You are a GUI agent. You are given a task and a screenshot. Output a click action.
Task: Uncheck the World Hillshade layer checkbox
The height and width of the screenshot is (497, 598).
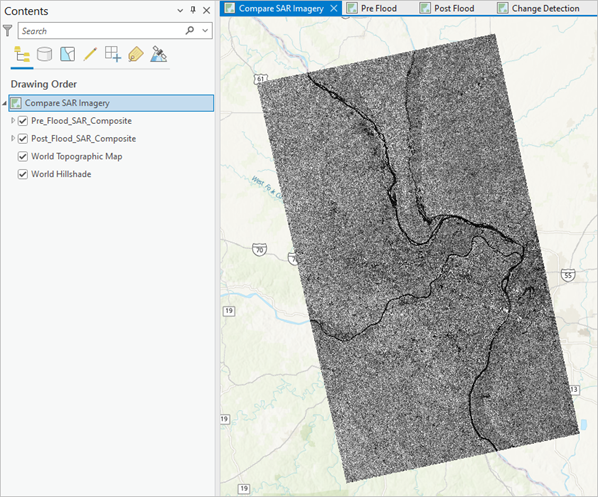[23, 174]
